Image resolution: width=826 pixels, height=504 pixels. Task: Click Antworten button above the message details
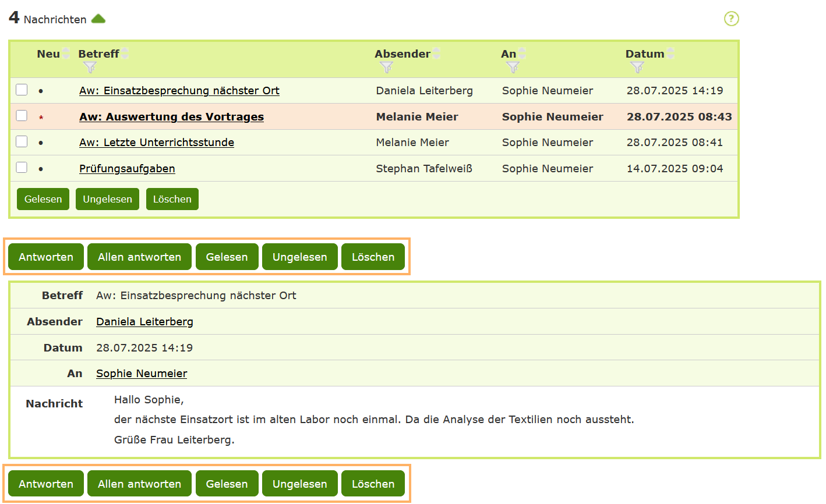click(x=46, y=257)
